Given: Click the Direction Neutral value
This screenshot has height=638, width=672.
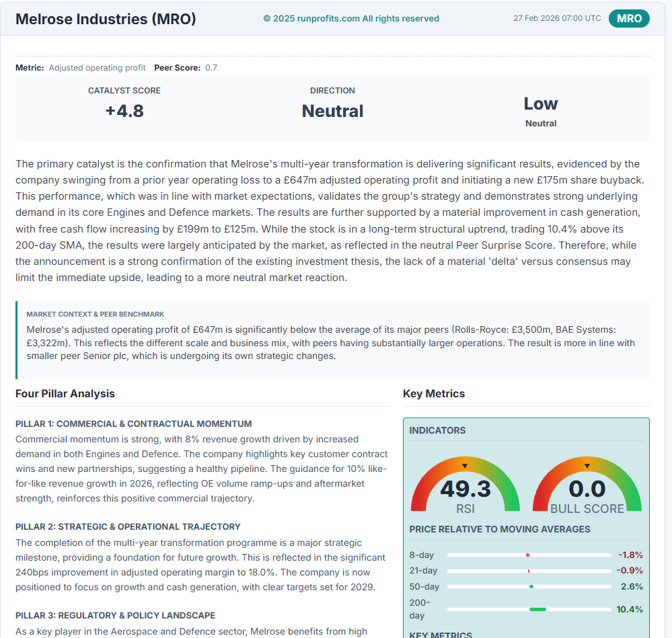Looking at the screenshot, I should click(x=332, y=111).
